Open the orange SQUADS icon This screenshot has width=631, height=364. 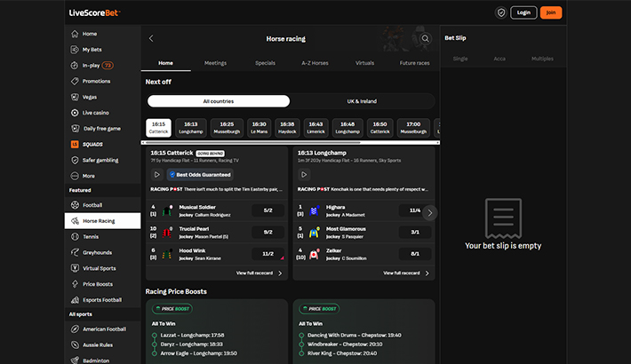click(x=75, y=145)
